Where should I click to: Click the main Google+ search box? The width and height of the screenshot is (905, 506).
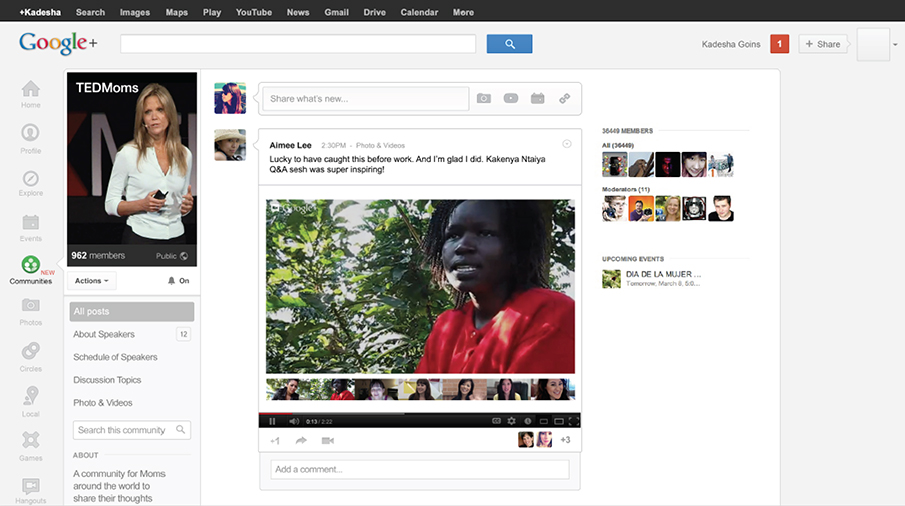point(298,44)
